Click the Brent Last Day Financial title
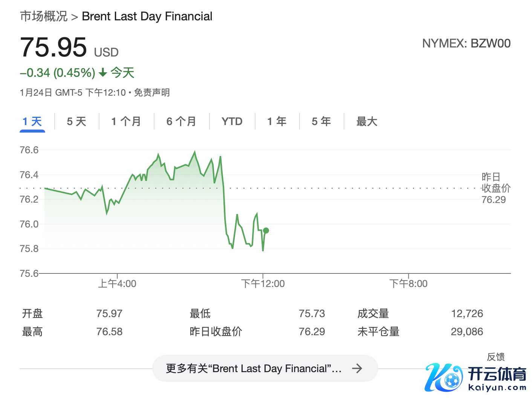Screen dimensions: 532x400 pos(147,16)
